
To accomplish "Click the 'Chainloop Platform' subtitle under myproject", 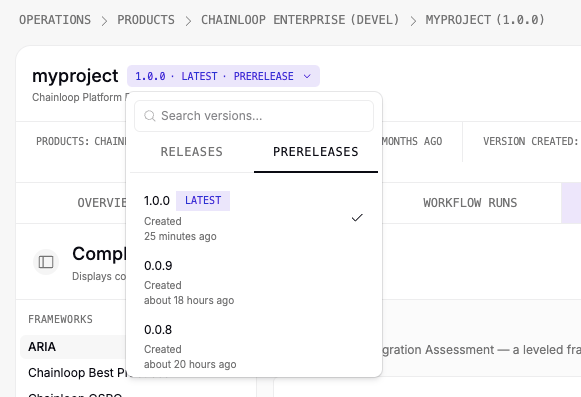I will tap(79, 97).
